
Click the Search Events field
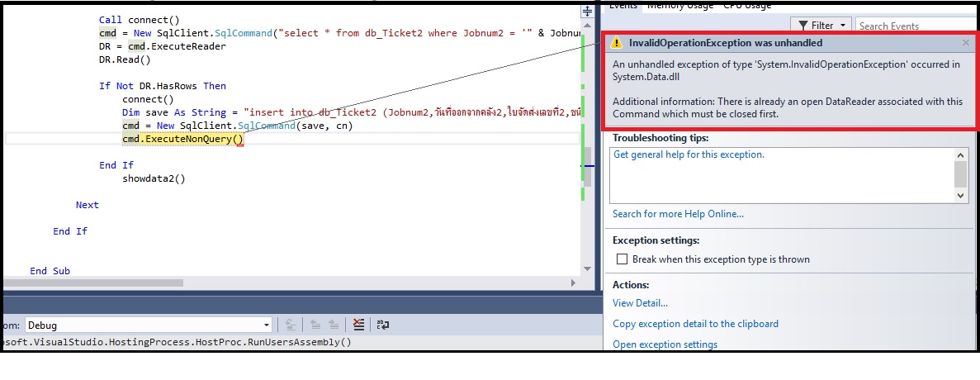click(916, 26)
